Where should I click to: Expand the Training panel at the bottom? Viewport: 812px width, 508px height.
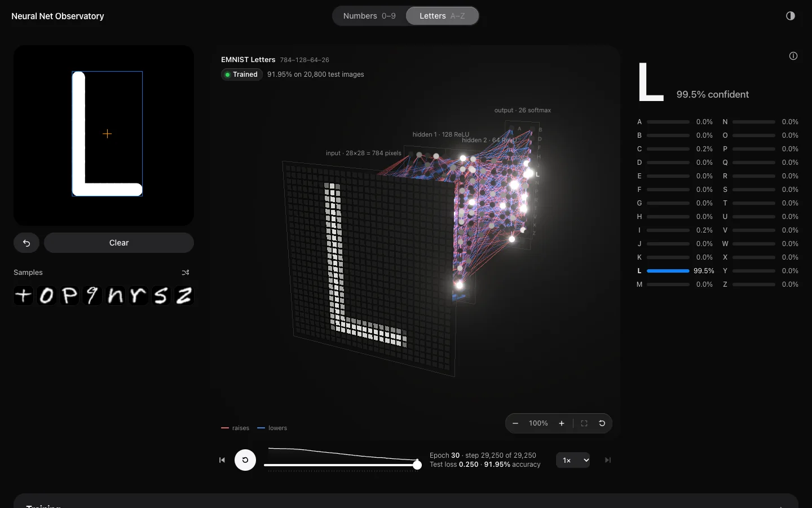pyautogui.click(x=406, y=501)
